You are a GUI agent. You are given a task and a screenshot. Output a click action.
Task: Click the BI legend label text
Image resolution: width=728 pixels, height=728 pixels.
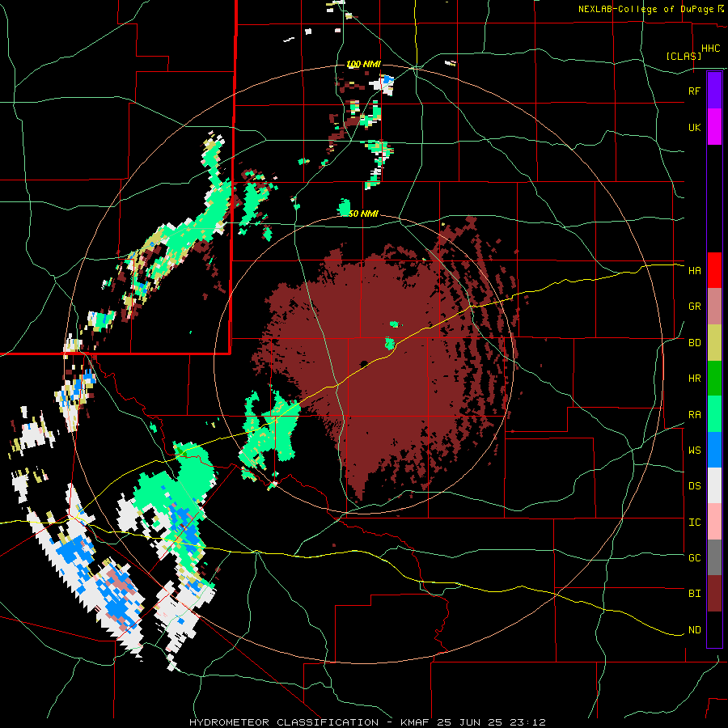coord(695,594)
